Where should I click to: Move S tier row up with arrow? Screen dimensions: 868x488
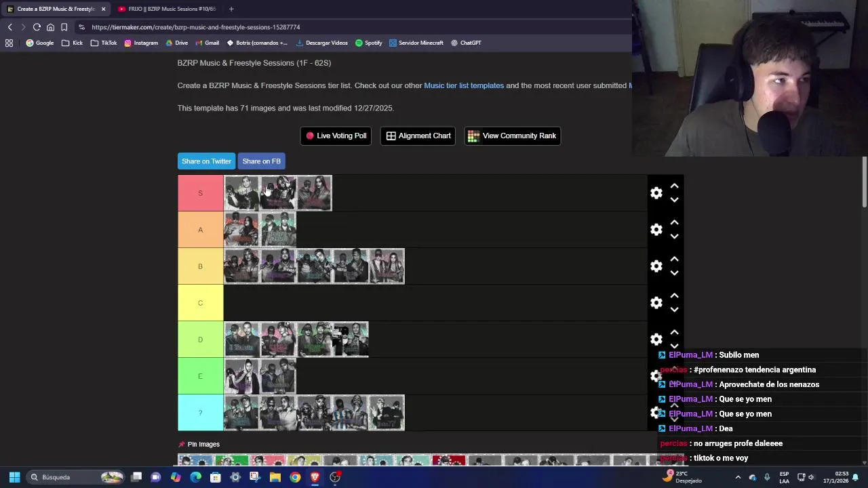(674, 186)
